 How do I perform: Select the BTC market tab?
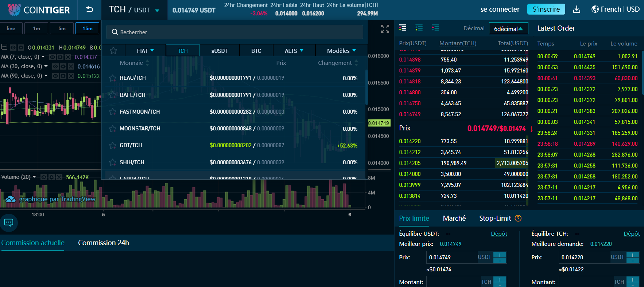click(x=256, y=51)
